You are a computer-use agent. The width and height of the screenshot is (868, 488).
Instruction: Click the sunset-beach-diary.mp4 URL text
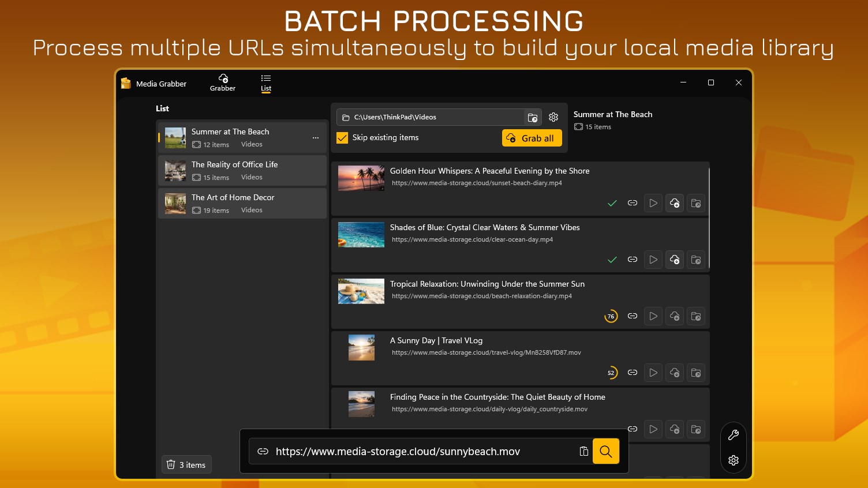pos(477,183)
